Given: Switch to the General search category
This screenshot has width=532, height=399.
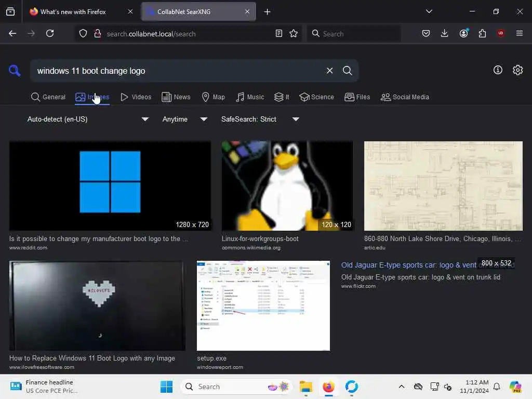Looking at the screenshot, I should click(x=48, y=97).
